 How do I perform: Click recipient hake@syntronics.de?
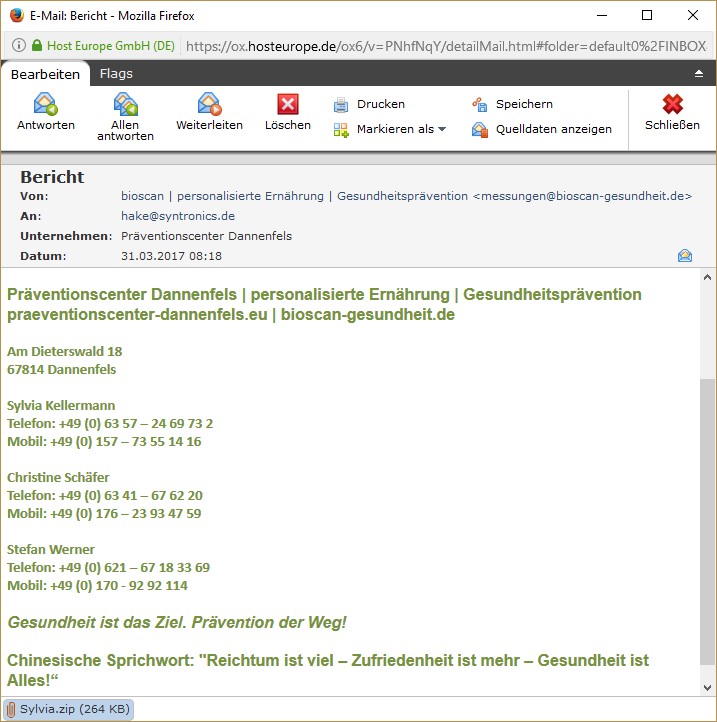point(178,216)
